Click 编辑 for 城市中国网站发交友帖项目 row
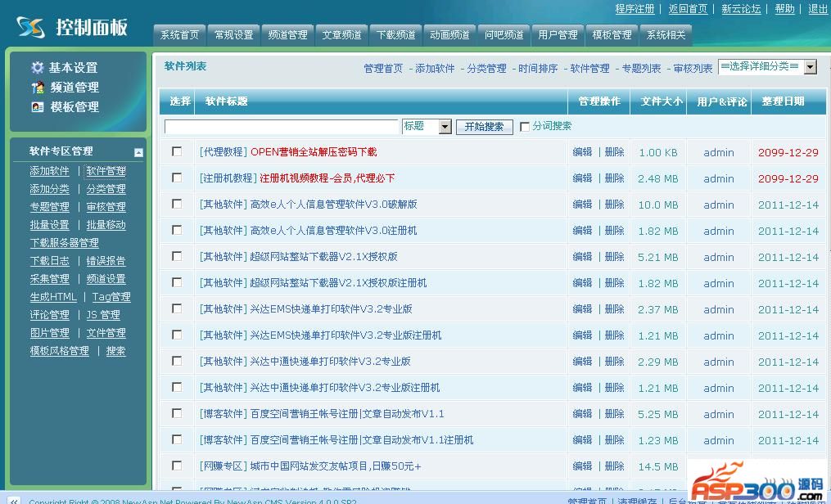The image size is (831, 504). (x=582, y=466)
